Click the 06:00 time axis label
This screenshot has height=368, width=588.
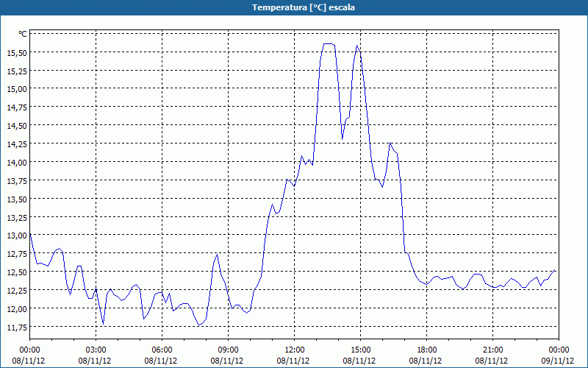tap(162, 350)
